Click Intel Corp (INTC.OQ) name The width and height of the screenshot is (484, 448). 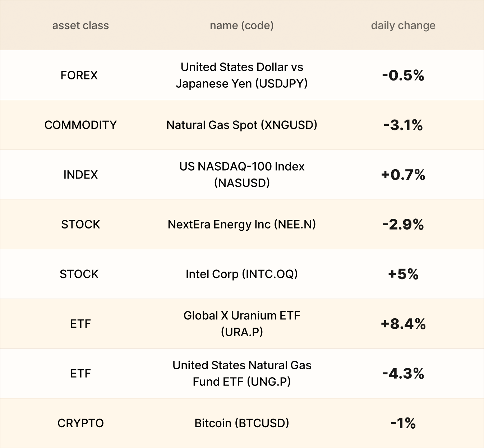[241, 274]
